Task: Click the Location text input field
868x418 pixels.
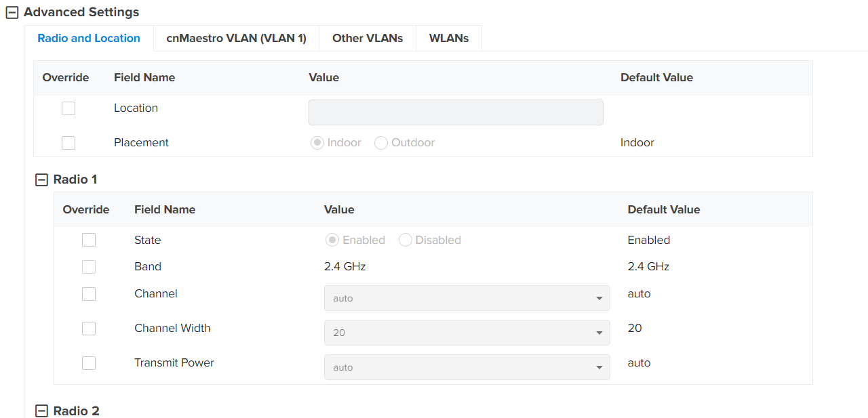Action: 456,112
